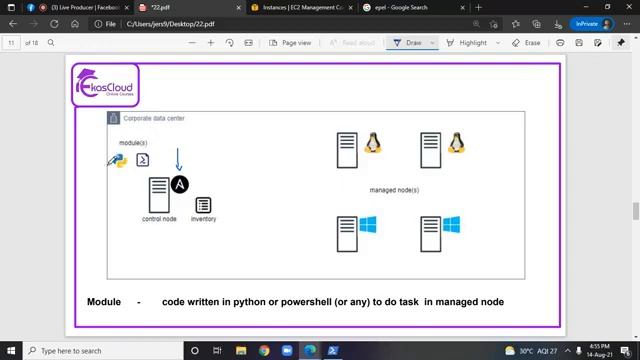
Task: Expand the Highlight color dropdown
Action: point(498,42)
